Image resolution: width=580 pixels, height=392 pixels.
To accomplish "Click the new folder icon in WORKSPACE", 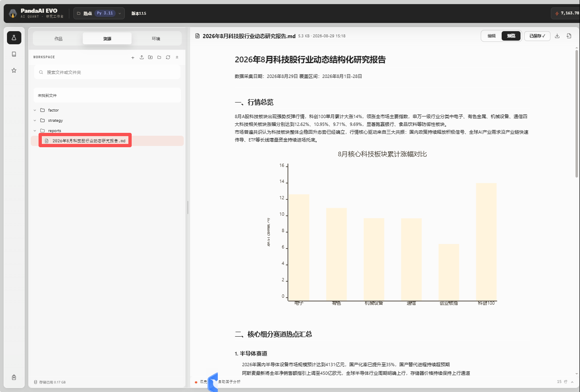I will 159,57.
